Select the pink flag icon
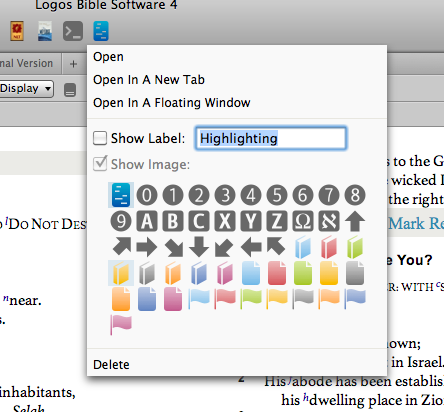 pos(121,325)
